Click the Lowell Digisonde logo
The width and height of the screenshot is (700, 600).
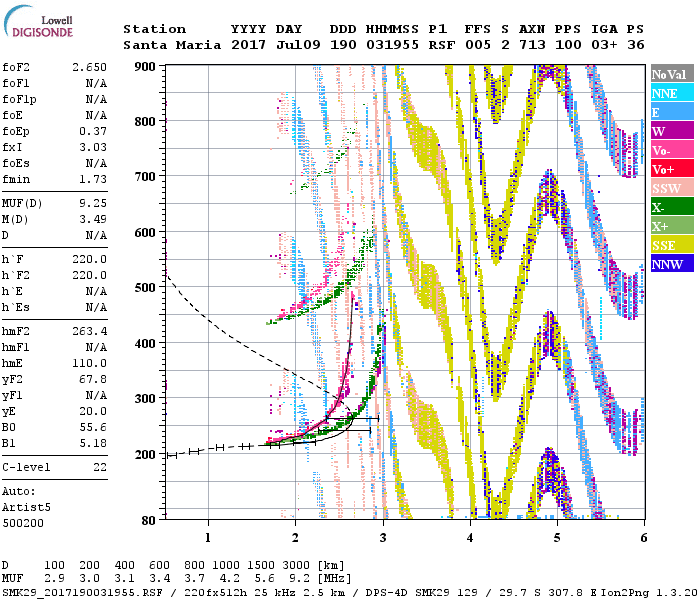point(38,22)
